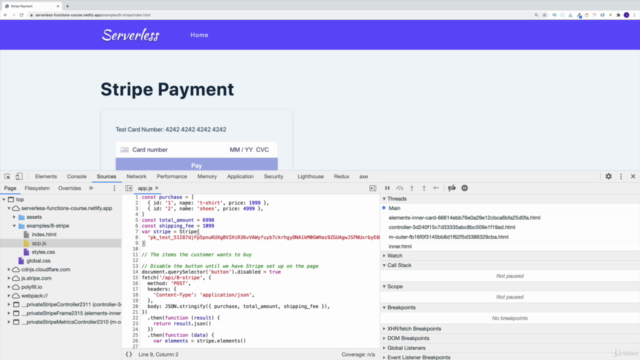This screenshot has height=360, width=640.
Task: Deactivate breakpoints icon
Action: point(452,188)
